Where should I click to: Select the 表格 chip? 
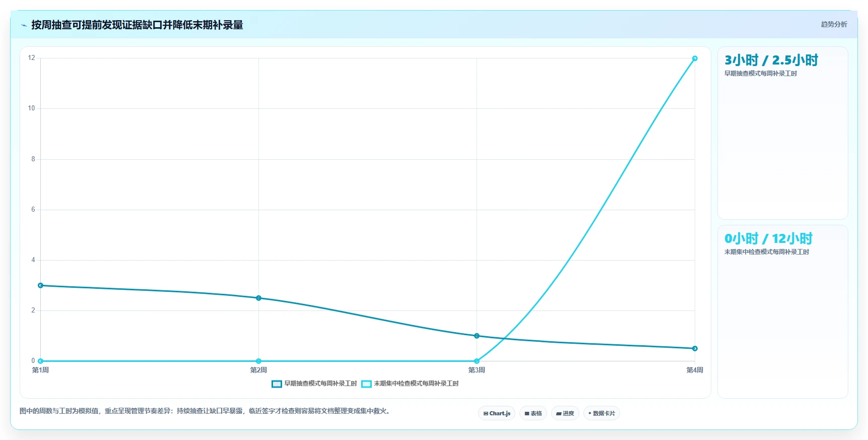click(533, 413)
